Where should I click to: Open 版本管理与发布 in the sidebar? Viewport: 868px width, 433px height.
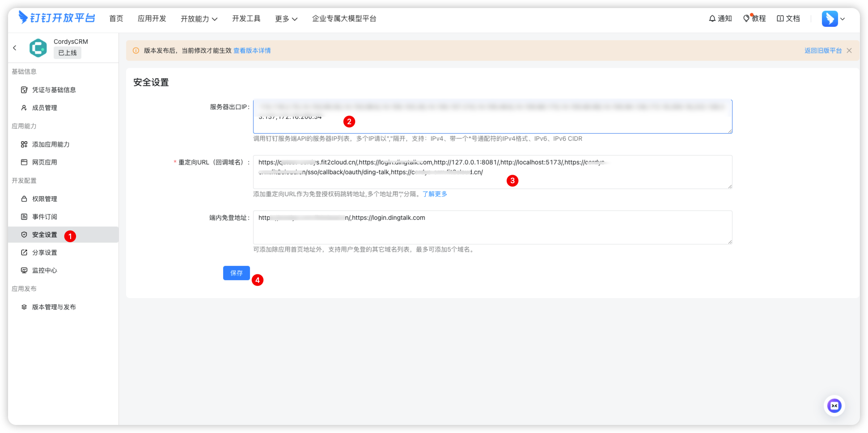tap(54, 307)
